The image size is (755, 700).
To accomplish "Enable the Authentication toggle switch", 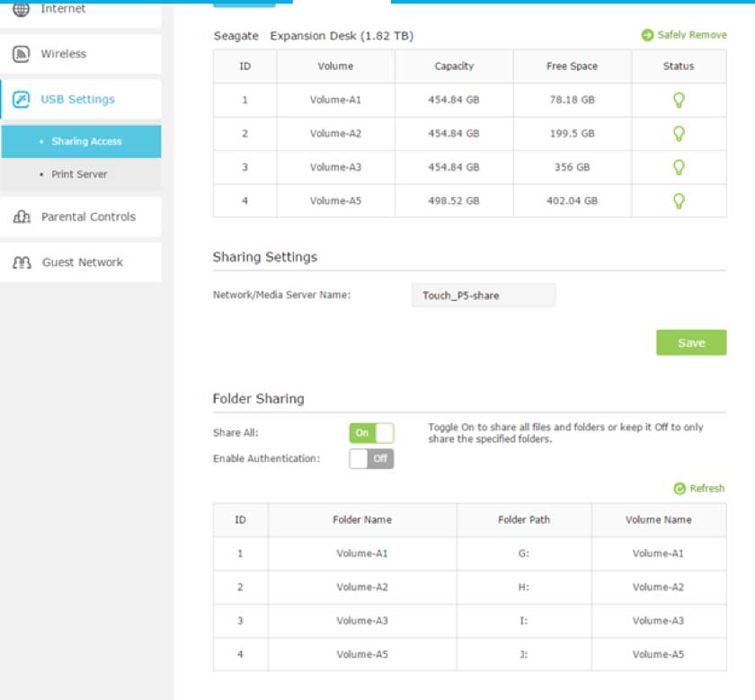I will [x=371, y=458].
